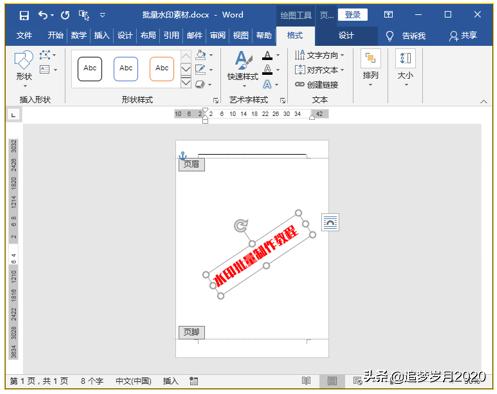
Task: Switch to the 开始 ribbon tab
Action: [55, 35]
